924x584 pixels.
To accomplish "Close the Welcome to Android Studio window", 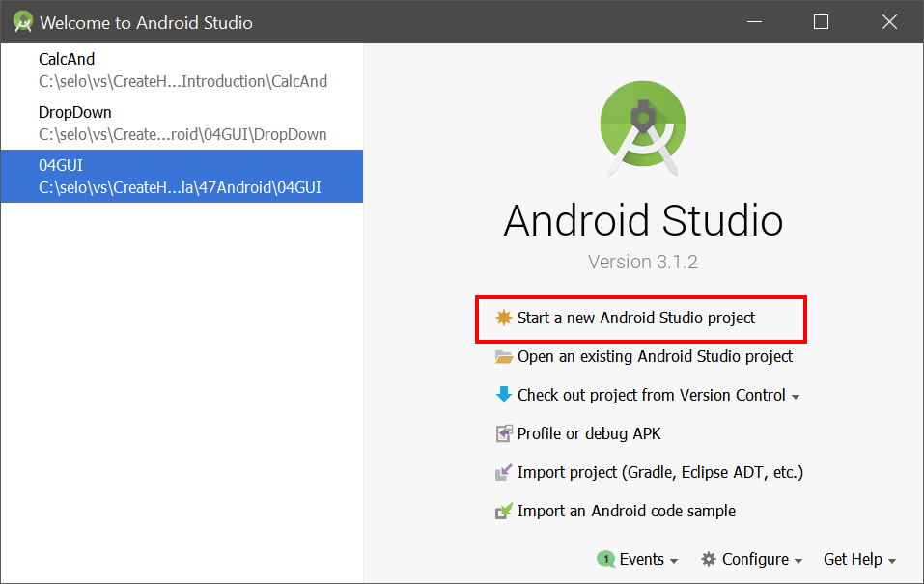I will coord(889,22).
